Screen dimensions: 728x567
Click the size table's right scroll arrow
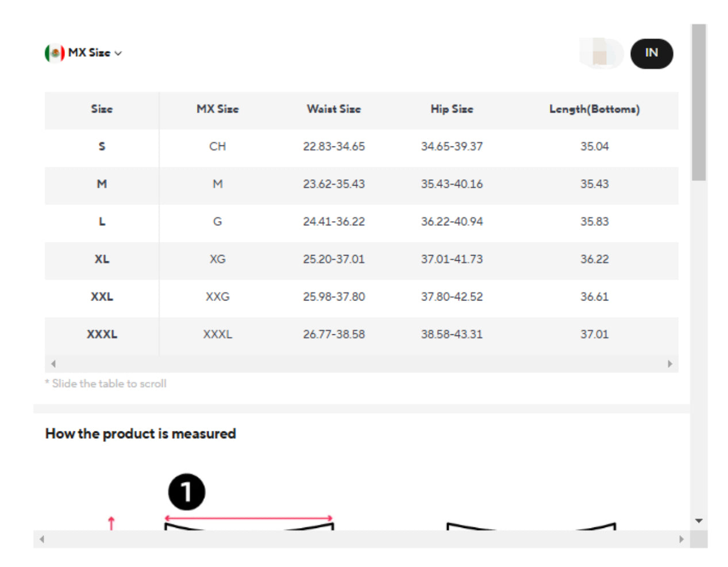[x=670, y=364]
